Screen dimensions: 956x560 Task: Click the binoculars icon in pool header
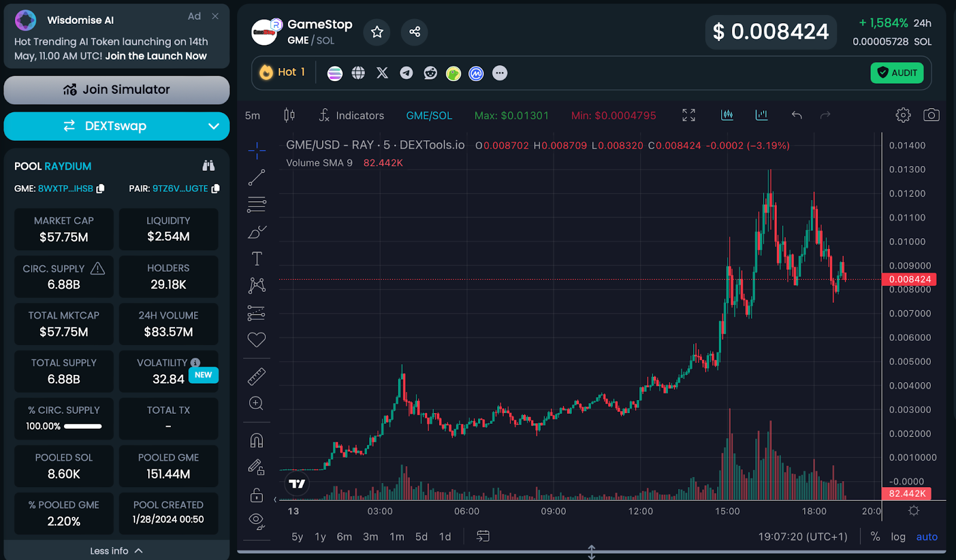point(208,166)
